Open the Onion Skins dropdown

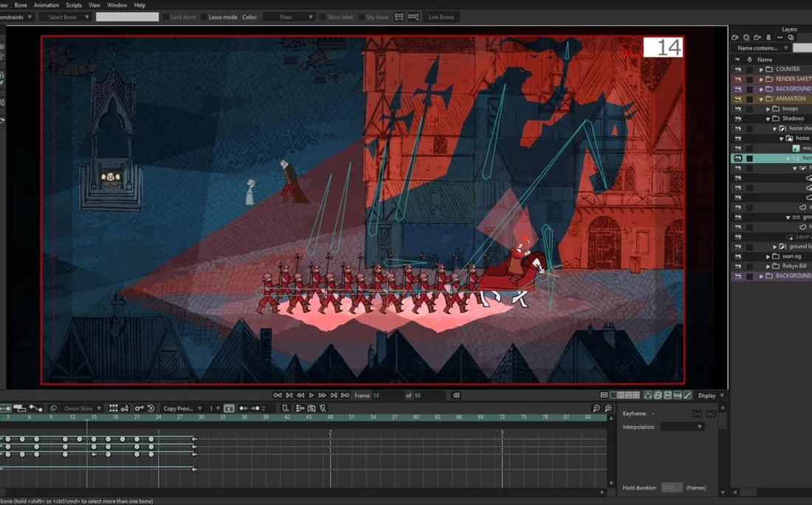[81, 408]
